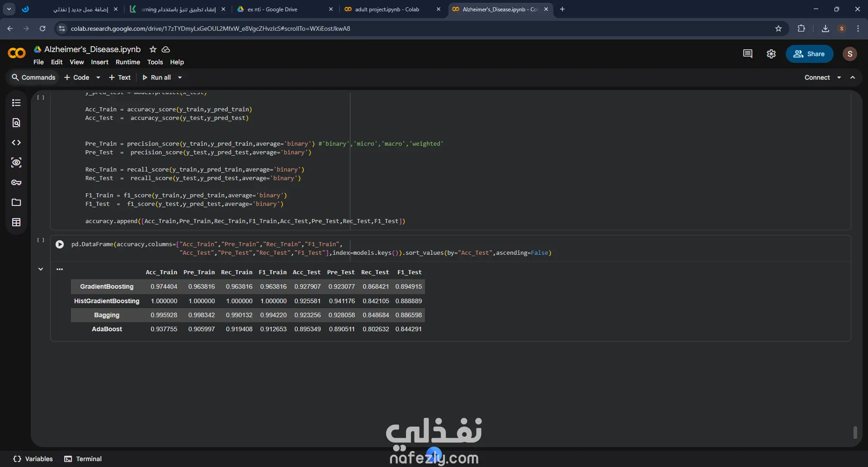
Task: Go forward in browser history
Action: click(x=26, y=29)
